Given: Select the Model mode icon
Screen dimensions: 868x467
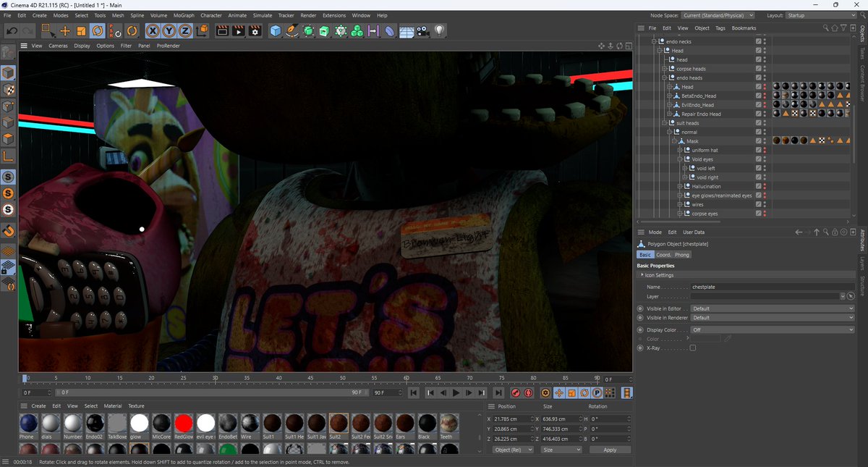Looking at the screenshot, I should point(8,73).
